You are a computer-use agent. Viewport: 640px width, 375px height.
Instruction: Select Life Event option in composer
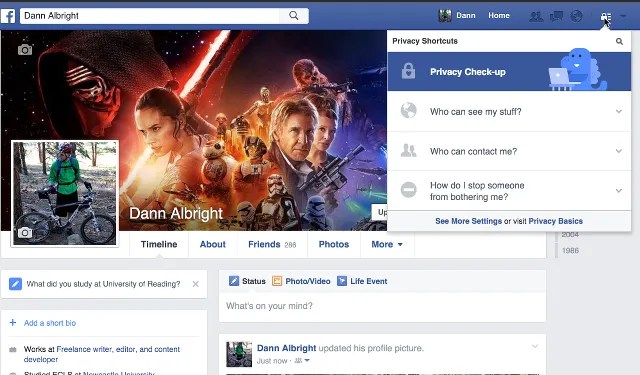[362, 281]
